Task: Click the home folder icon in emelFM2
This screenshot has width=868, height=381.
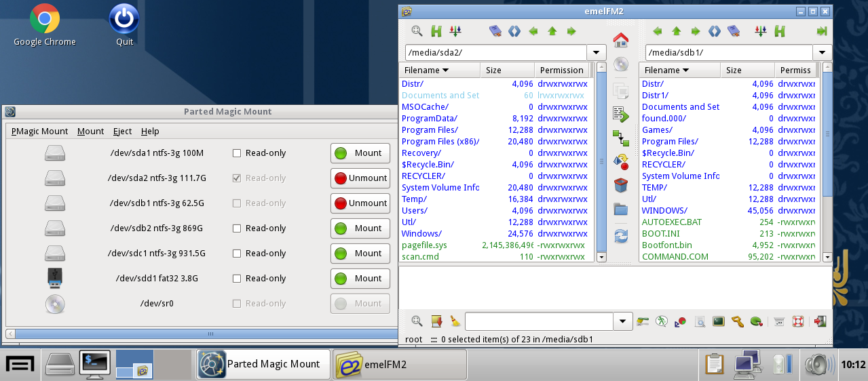Action: 620,40
